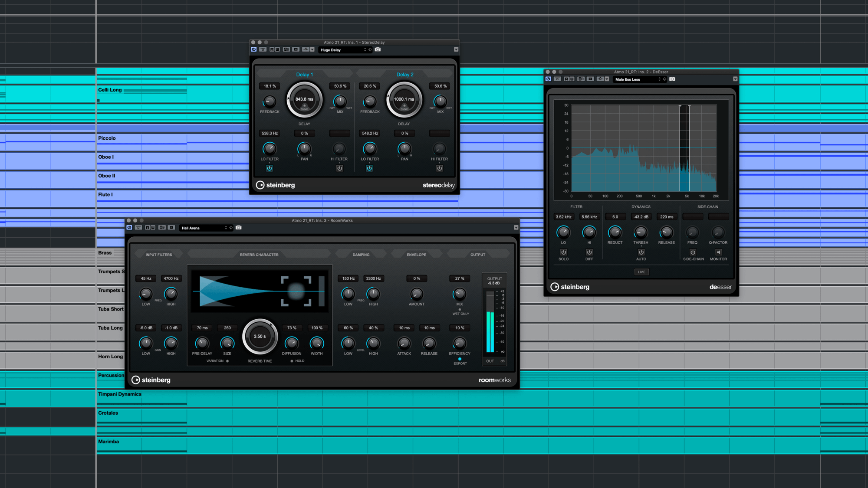Click the DeEsser Monitor speaker icon
Image resolution: width=868 pixels, height=488 pixels.
(x=719, y=252)
